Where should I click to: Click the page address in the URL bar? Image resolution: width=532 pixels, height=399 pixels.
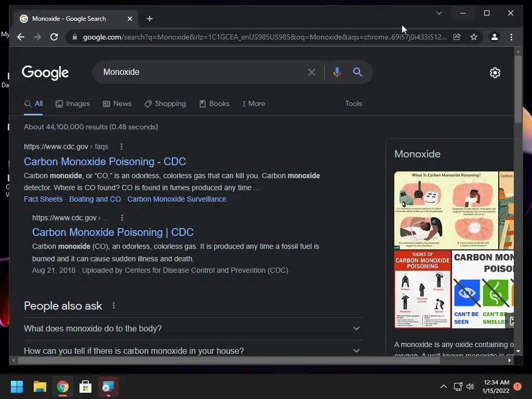pos(264,37)
